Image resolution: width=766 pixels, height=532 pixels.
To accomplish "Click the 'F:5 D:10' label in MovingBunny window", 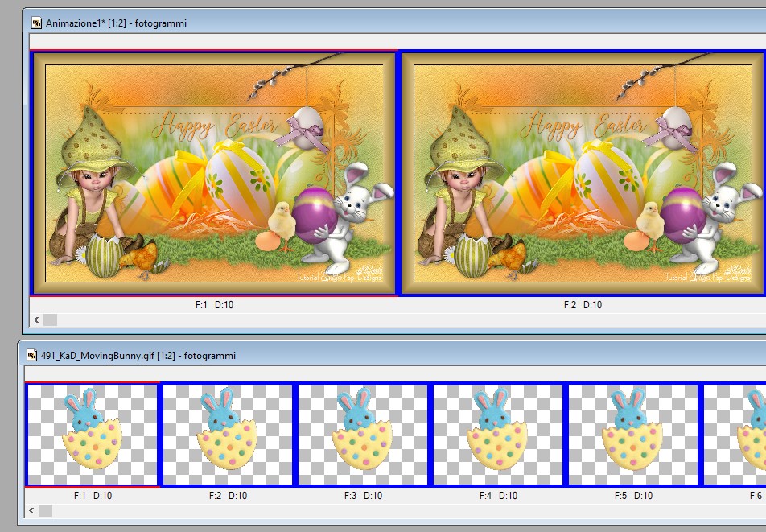I will 633,495.
